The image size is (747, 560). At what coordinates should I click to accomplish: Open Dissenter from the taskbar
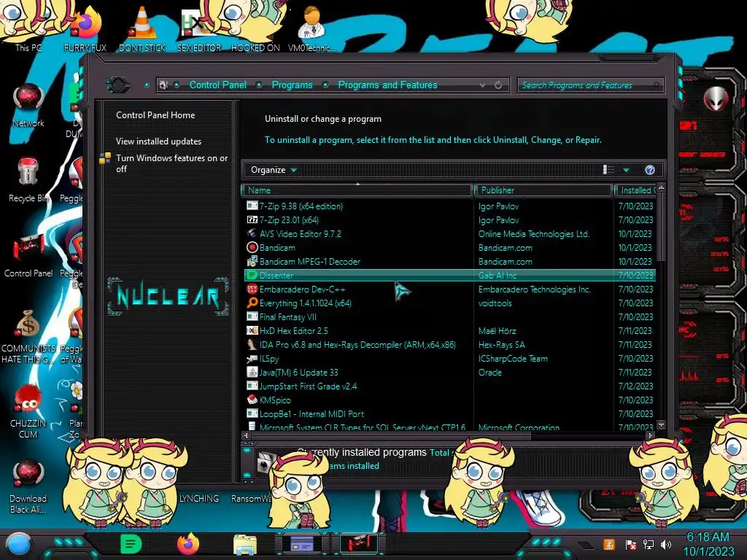(x=131, y=544)
